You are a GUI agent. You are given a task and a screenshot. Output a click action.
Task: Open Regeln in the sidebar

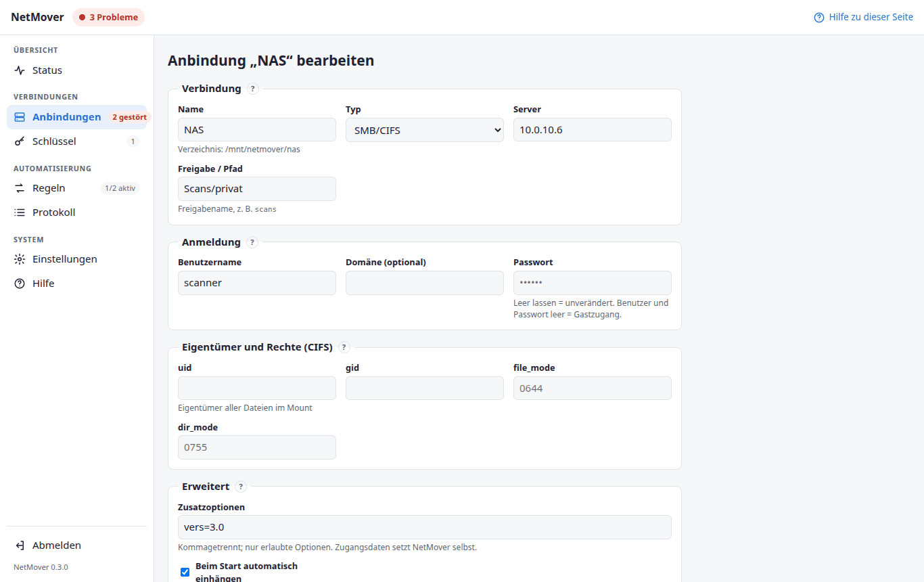pos(76,188)
